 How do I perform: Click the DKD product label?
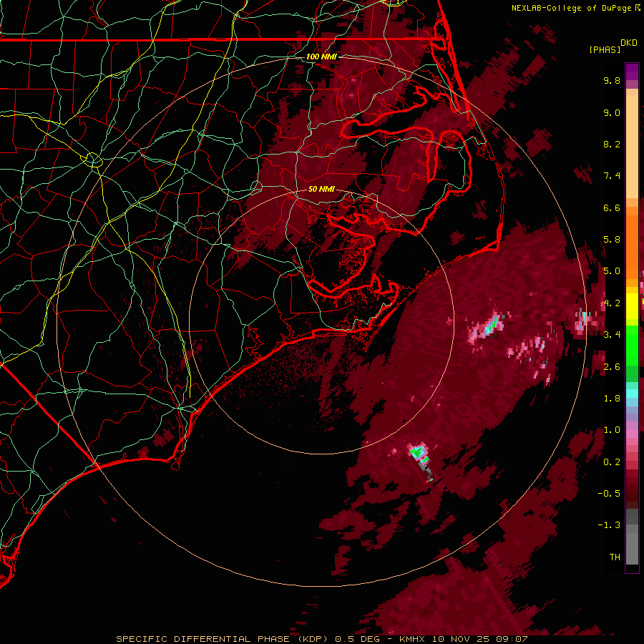click(x=629, y=43)
